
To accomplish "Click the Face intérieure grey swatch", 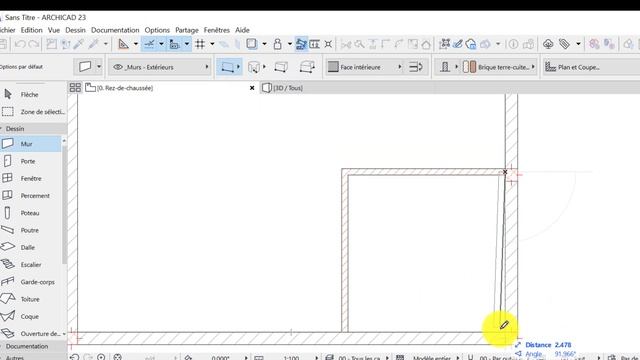I will coord(333,67).
